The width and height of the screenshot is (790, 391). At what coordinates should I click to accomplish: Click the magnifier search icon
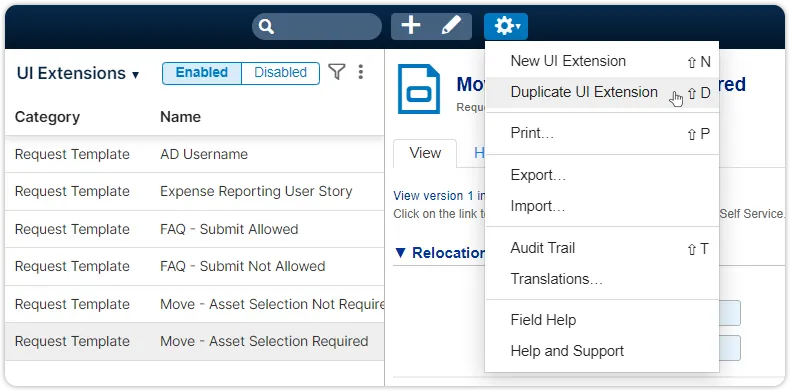[266, 26]
